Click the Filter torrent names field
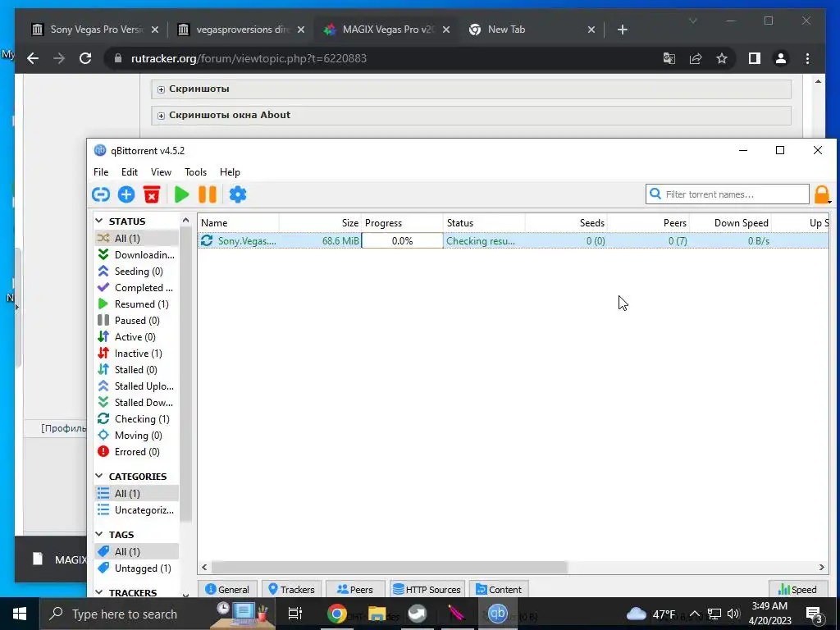This screenshot has height=630, width=840. tap(728, 194)
